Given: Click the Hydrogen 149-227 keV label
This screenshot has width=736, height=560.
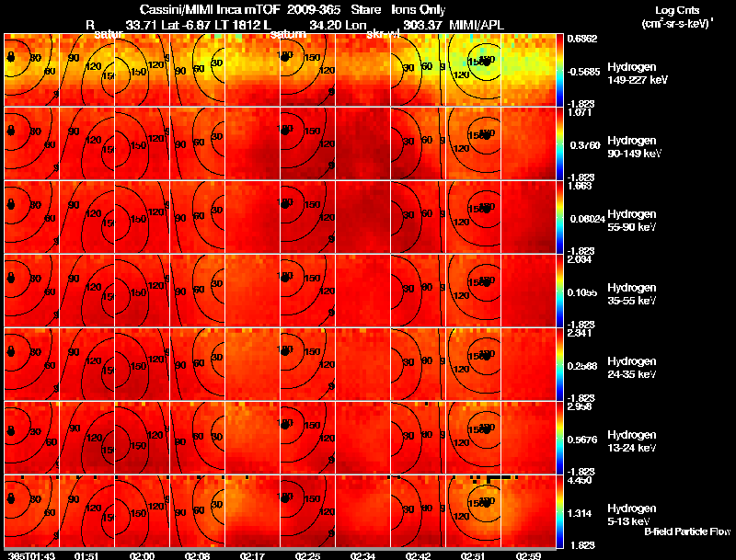Looking at the screenshot, I should tap(638, 74).
